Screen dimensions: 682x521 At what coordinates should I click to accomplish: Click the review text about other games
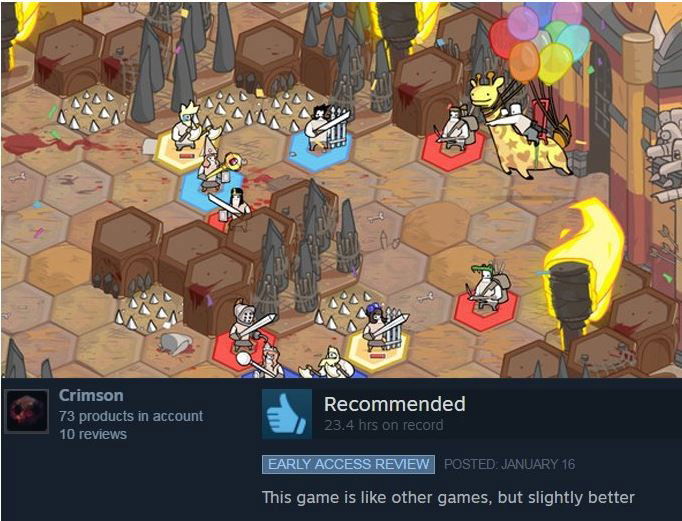[448, 497]
